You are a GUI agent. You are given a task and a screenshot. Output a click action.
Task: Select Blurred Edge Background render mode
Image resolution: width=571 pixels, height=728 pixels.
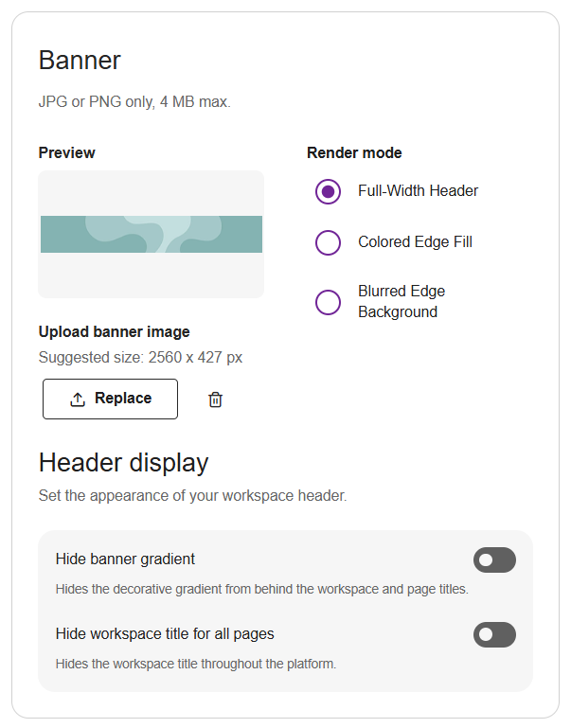[x=329, y=302]
